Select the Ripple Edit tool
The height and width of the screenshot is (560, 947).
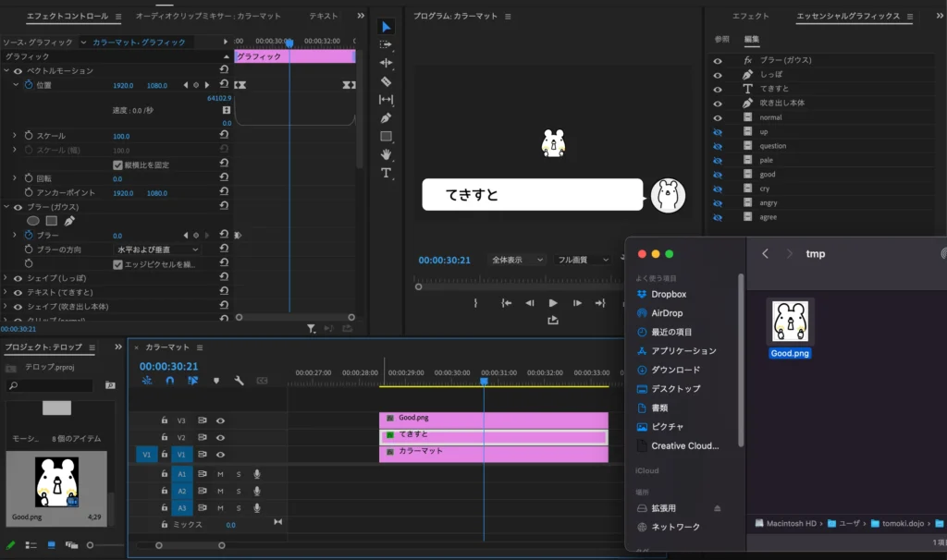click(x=386, y=63)
